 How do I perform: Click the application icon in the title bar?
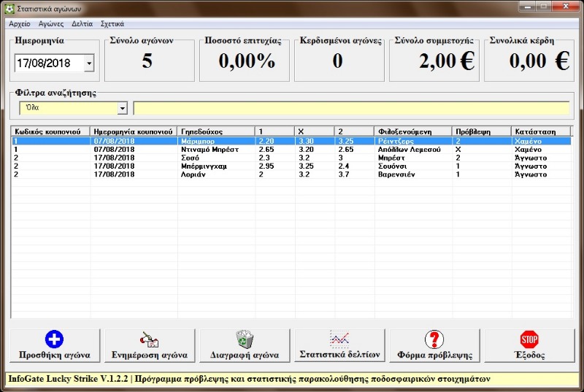9,8
